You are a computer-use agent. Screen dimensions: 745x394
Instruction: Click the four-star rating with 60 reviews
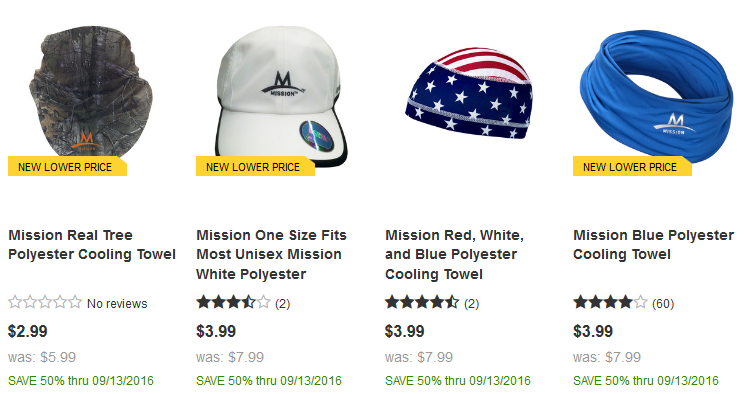click(610, 302)
